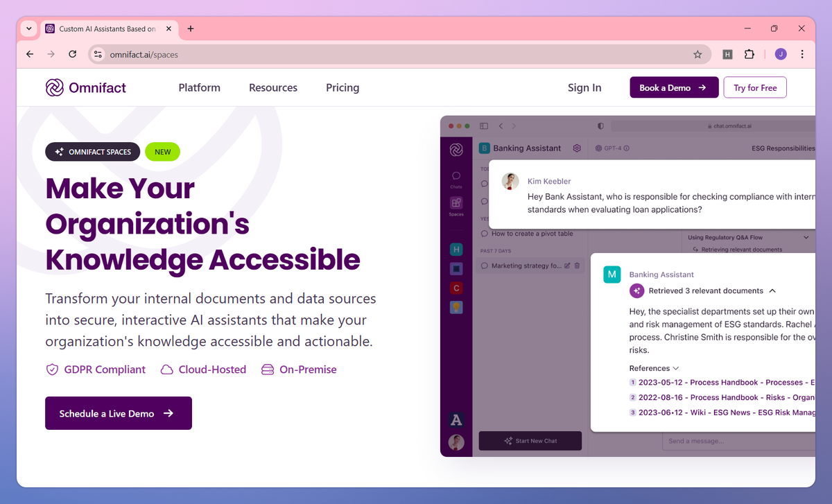Image resolution: width=832 pixels, height=504 pixels.
Task: Click the Sign In link
Action: tap(584, 87)
